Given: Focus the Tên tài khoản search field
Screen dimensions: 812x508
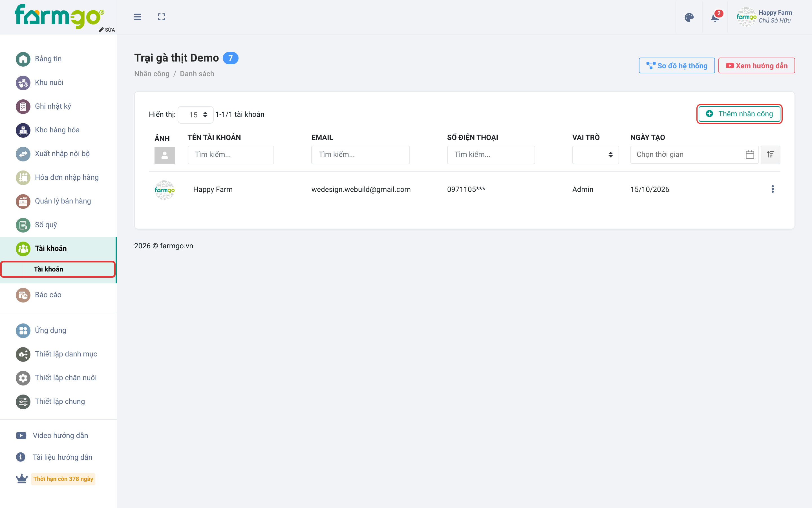Looking at the screenshot, I should click(x=231, y=155).
